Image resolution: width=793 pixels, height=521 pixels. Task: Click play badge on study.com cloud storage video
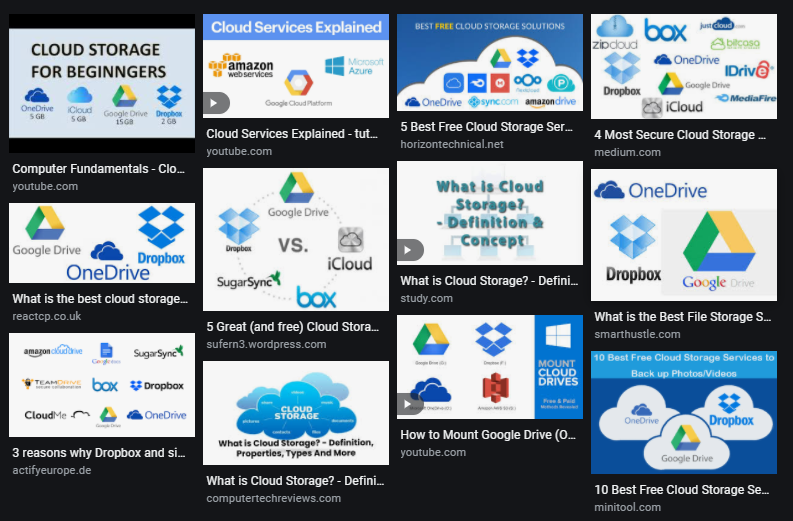click(410, 250)
